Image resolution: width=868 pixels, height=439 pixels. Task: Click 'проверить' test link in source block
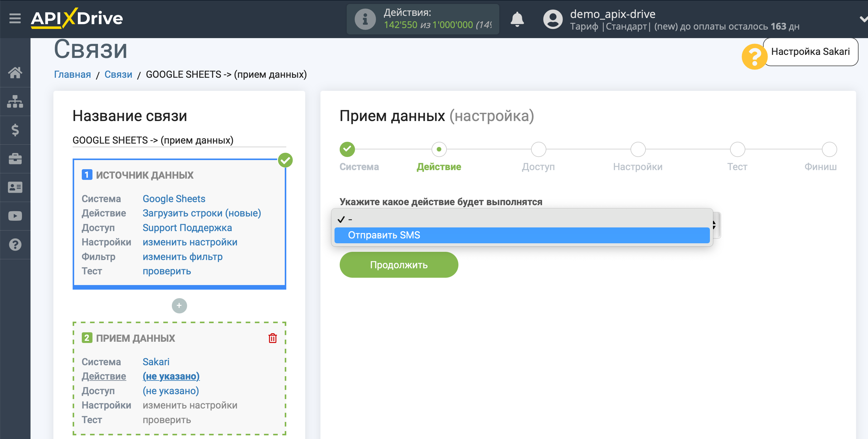point(167,271)
